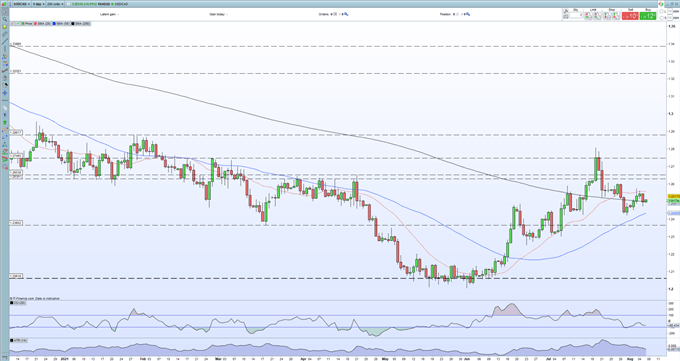
Task: Toggle the first radio button right of Buy
Action: coord(662,11)
